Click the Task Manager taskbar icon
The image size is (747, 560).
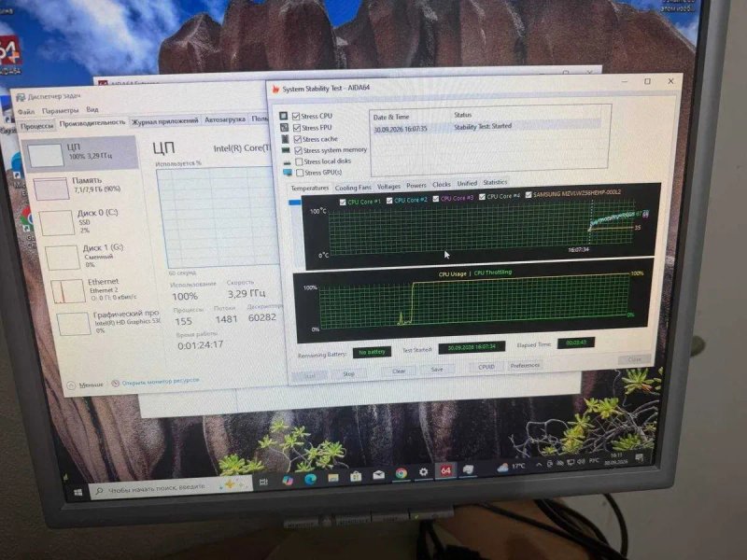coord(469,469)
